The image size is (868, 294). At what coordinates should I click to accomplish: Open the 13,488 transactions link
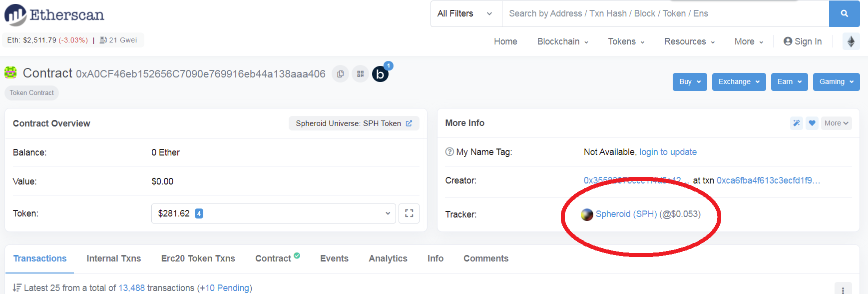pos(131,288)
